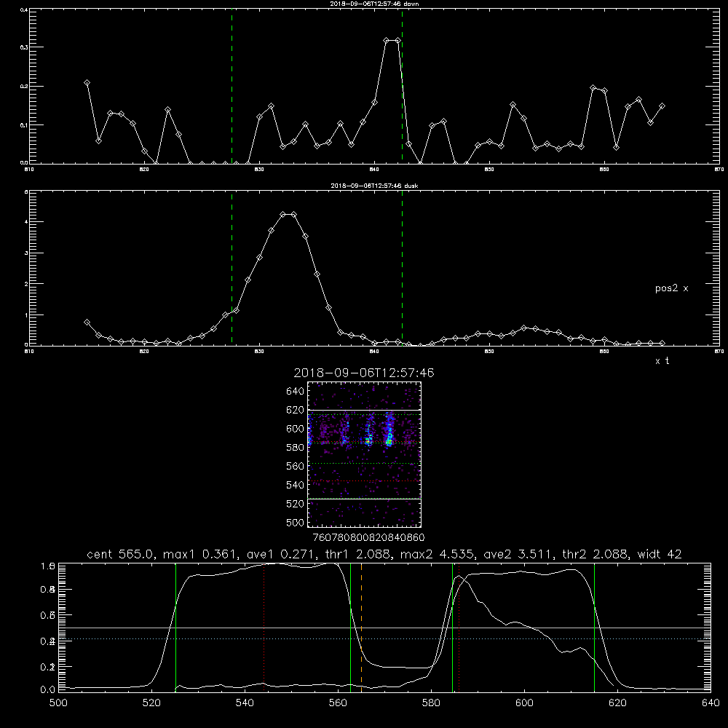The image size is (728, 728).
Task: Click the red dotted vertical line near 586 in the bottom plot
Action: coord(459,627)
